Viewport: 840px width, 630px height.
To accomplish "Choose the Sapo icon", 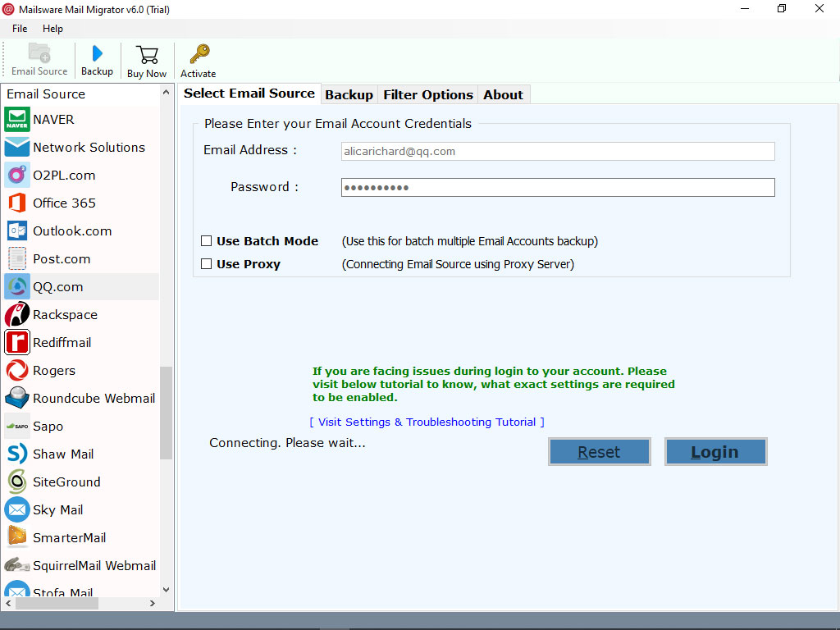I will (17, 426).
